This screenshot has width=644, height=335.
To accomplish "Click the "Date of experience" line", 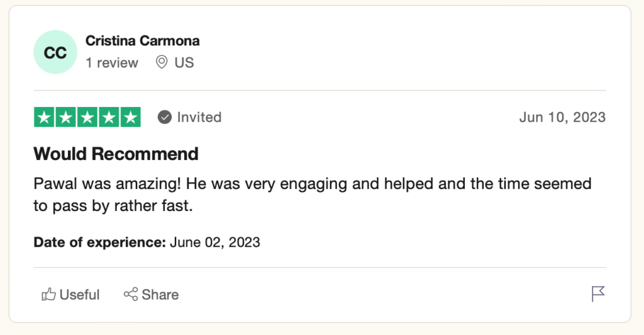I will [147, 242].
